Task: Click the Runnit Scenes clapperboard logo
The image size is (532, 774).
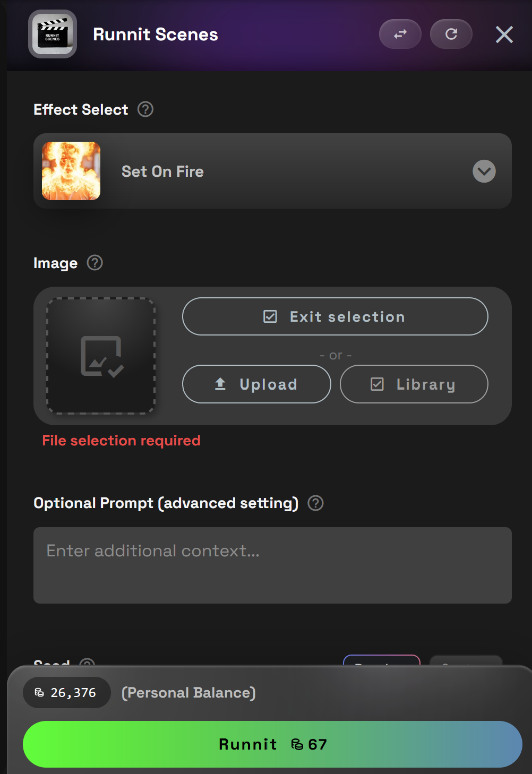Action: (53, 34)
